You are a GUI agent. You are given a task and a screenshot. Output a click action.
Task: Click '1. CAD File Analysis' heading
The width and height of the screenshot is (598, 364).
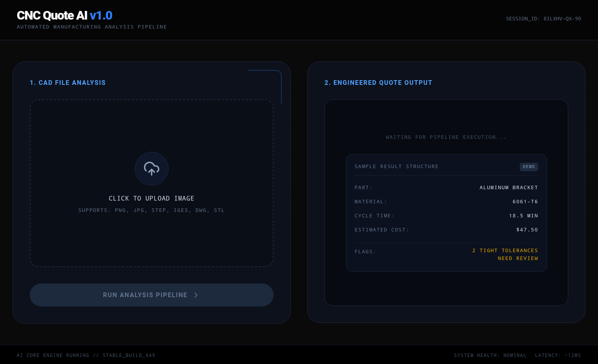pos(68,83)
